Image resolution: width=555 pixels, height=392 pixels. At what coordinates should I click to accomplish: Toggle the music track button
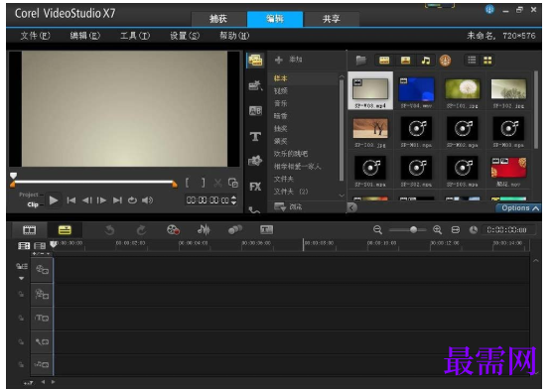[42, 364]
